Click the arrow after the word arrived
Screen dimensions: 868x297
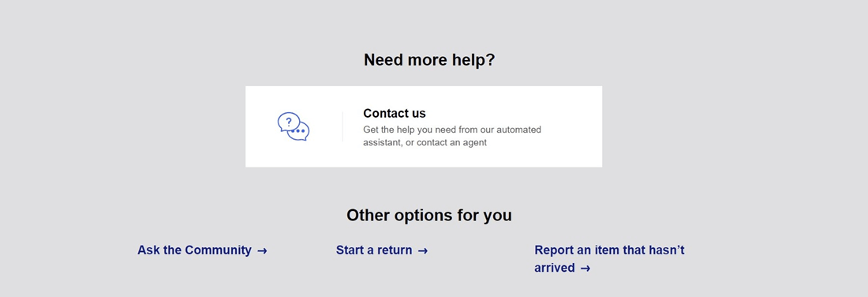[x=586, y=269]
